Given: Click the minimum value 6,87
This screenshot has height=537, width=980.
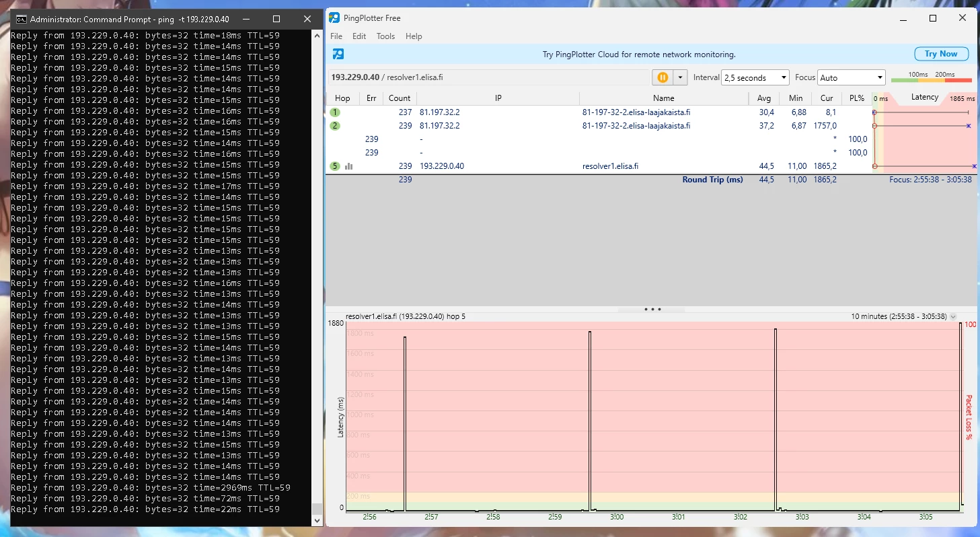Looking at the screenshot, I should click(x=799, y=126).
